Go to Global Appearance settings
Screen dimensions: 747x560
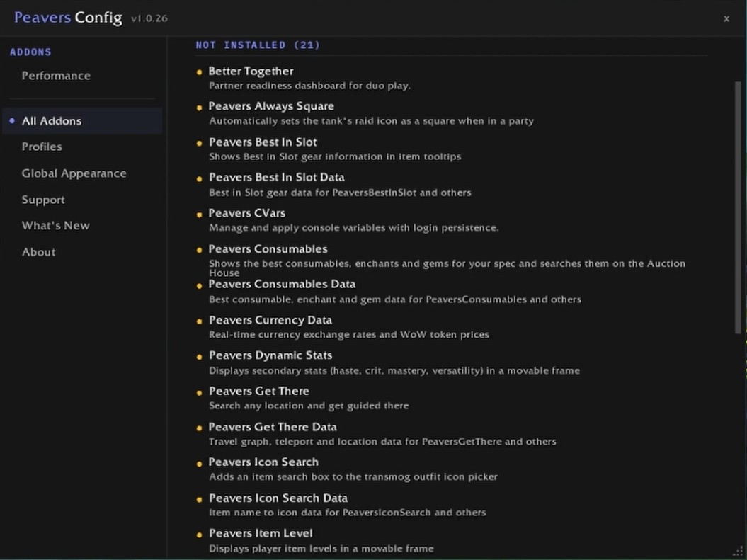74,173
